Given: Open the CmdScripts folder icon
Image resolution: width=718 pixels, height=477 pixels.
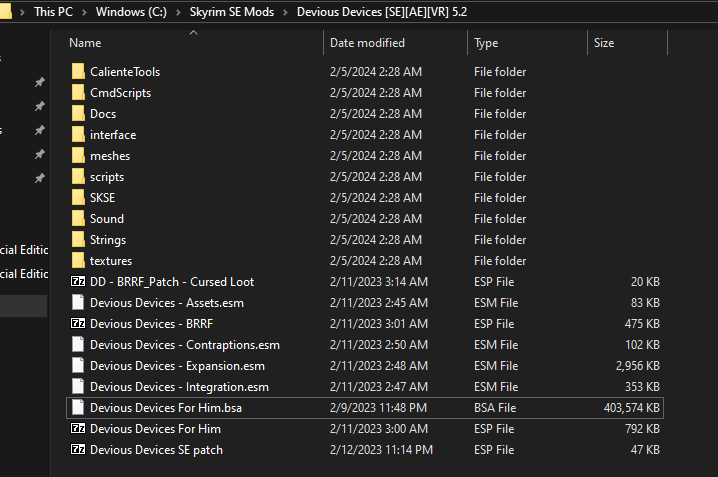Looking at the screenshot, I should 78,92.
